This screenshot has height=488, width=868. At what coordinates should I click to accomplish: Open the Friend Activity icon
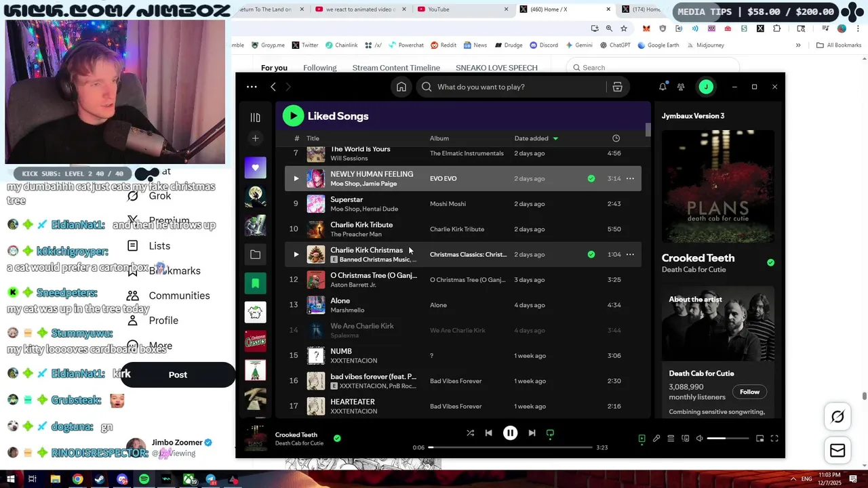coord(681,87)
